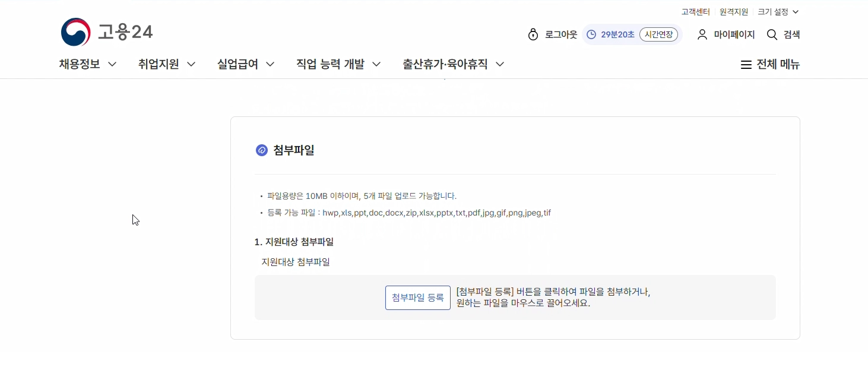Screen dimensions: 868x383
Task: Click the 첨부파일 등록 button
Action: click(x=417, y=297)
